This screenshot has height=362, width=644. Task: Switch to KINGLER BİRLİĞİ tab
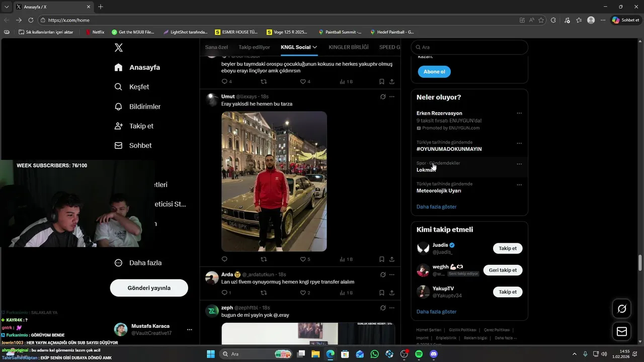[x=349, y=47]
